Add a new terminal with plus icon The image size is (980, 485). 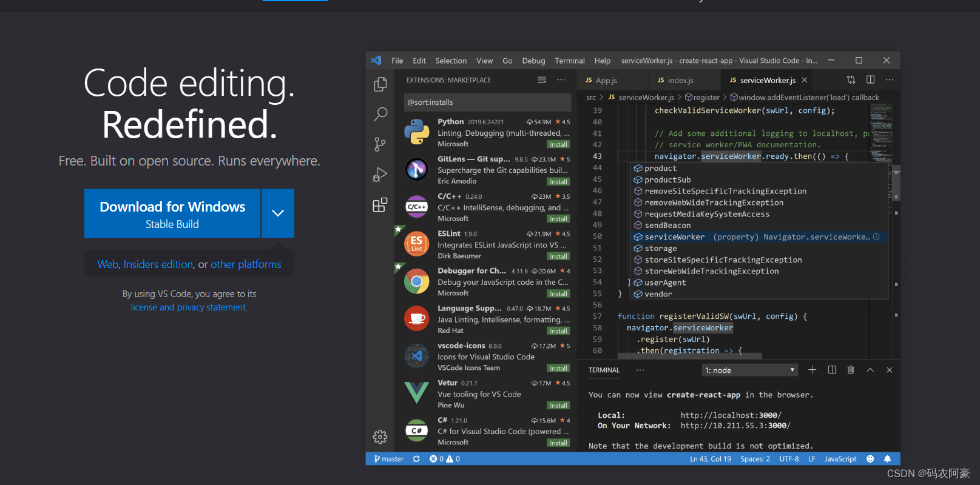(x=813, y=370)
